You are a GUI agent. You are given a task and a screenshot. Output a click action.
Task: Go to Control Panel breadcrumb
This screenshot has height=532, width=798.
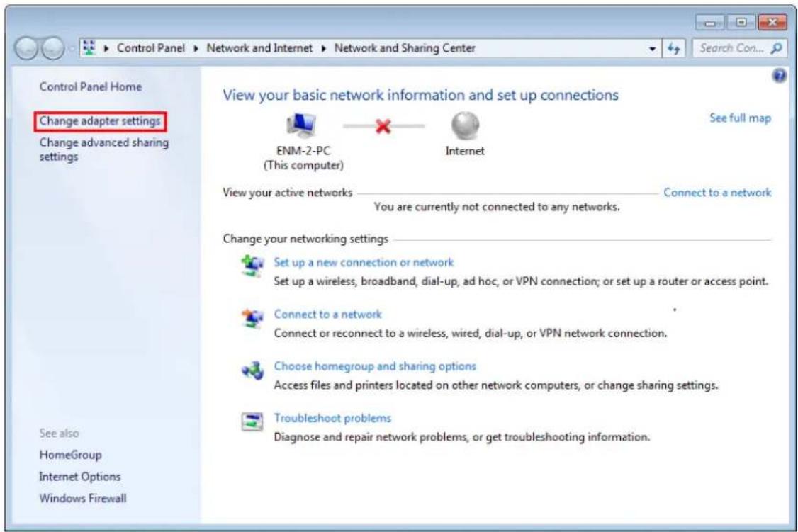[151, 47]
